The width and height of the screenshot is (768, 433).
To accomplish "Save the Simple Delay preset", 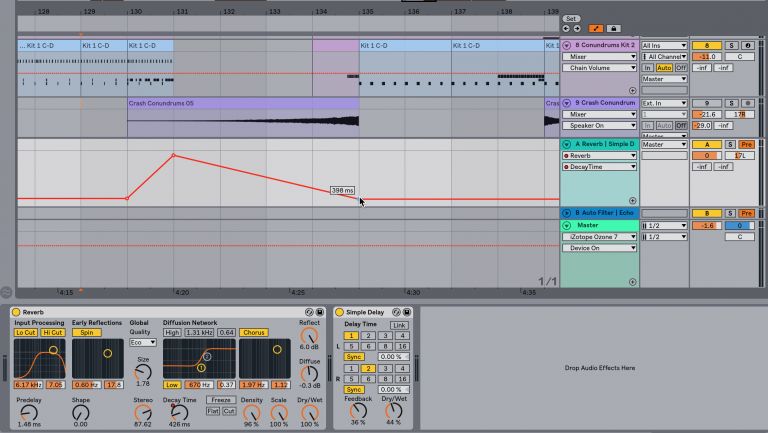I will (407, 312).
